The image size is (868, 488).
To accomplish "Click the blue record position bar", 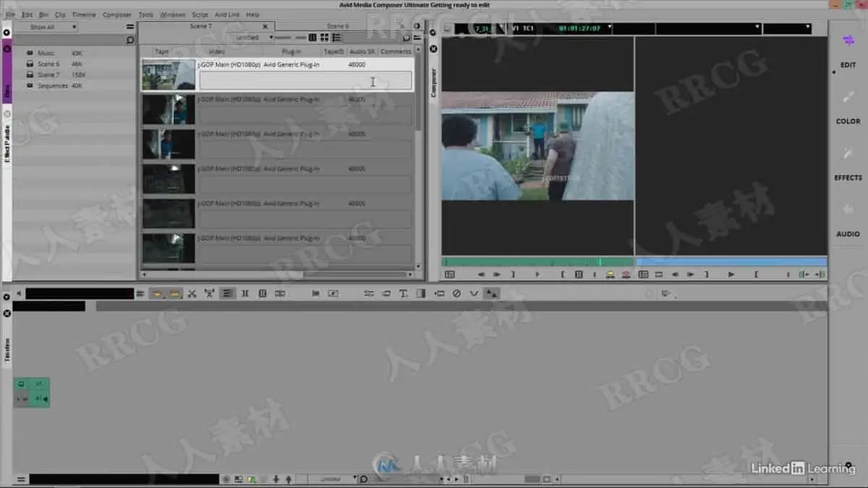I will 731,262.
